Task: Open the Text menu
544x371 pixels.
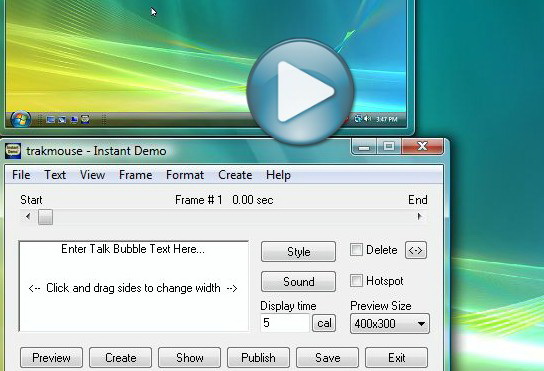Action: (x=55, y=175)
